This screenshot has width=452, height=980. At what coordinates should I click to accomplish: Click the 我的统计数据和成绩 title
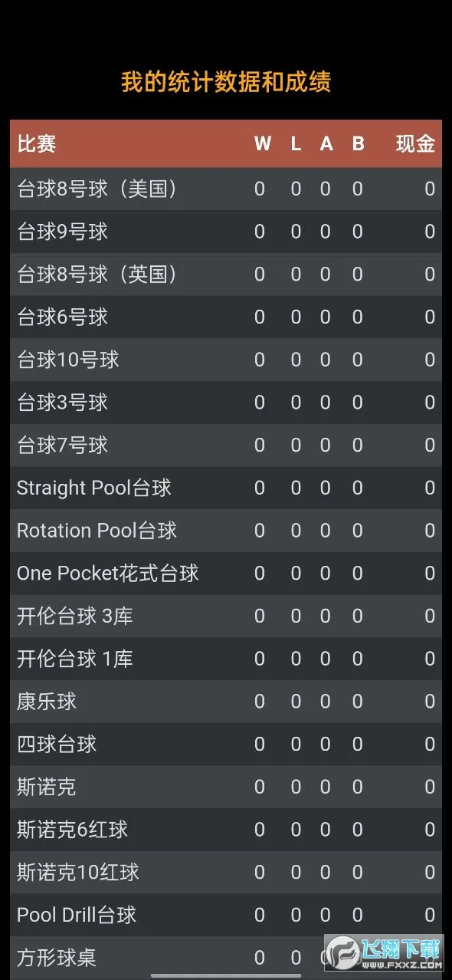[226, 79]
